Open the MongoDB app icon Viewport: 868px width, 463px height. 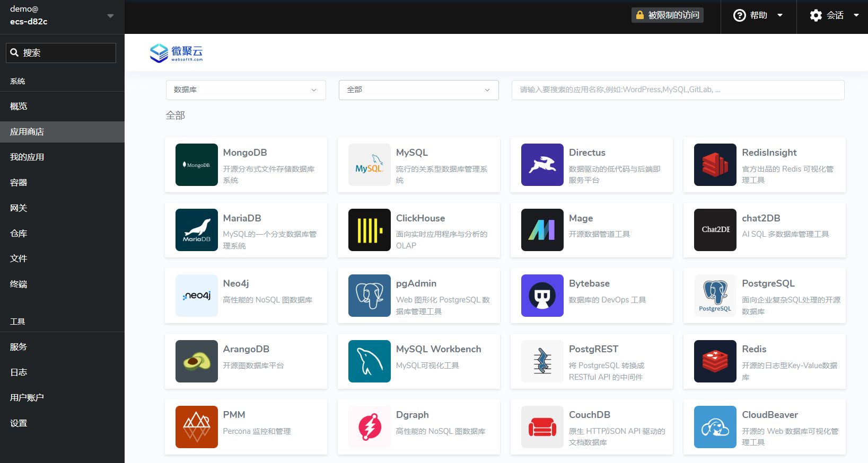[196, 165]
